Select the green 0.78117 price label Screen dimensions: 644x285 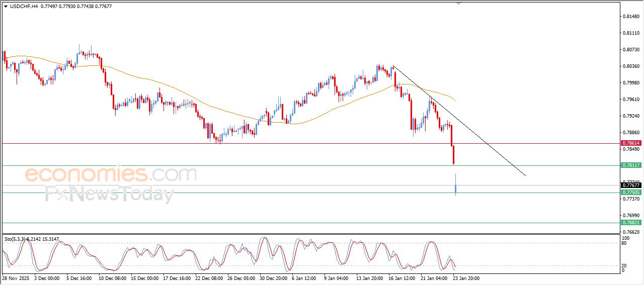631,165
